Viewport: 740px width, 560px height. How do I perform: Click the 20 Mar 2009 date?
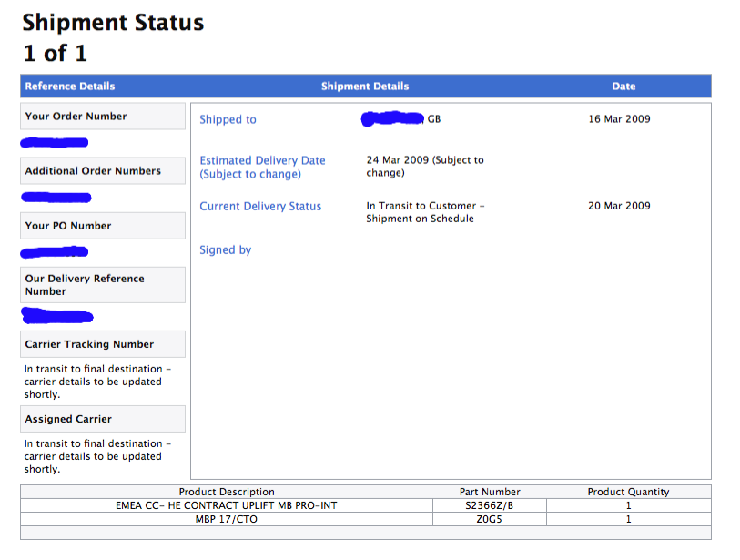pos(619,206)
